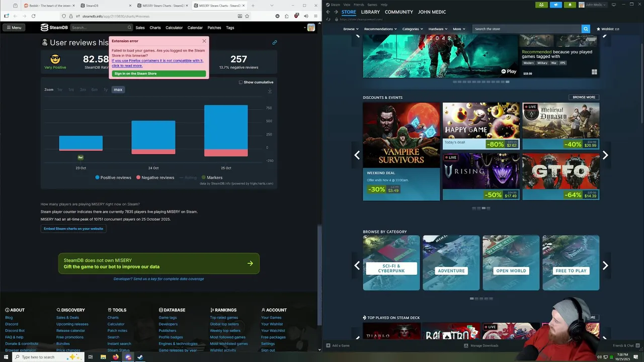Viewport: 644px width, 362px height.
Task: Open Top rated games footer link
Action: click(x=224, y=317)
